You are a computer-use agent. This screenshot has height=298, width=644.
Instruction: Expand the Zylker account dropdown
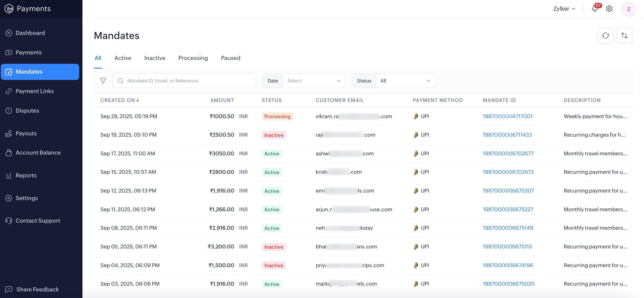pyautogui.click(x=564, y=9)
